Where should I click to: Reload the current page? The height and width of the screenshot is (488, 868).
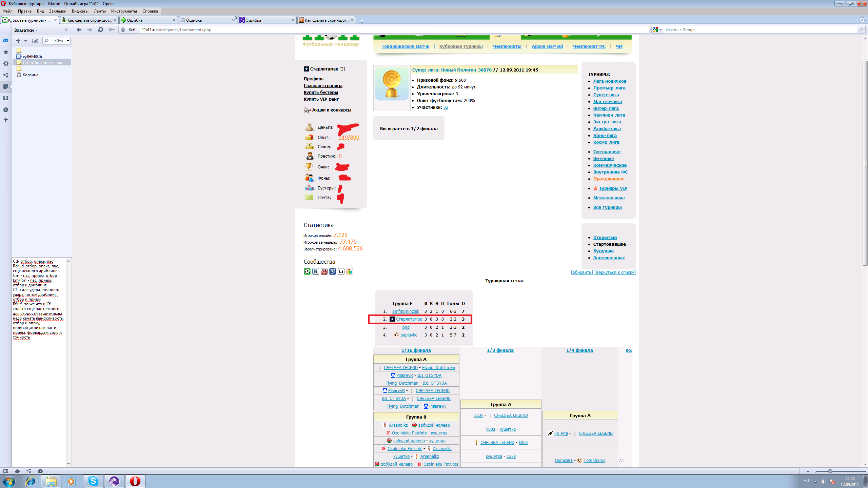[x=100, y=30]
